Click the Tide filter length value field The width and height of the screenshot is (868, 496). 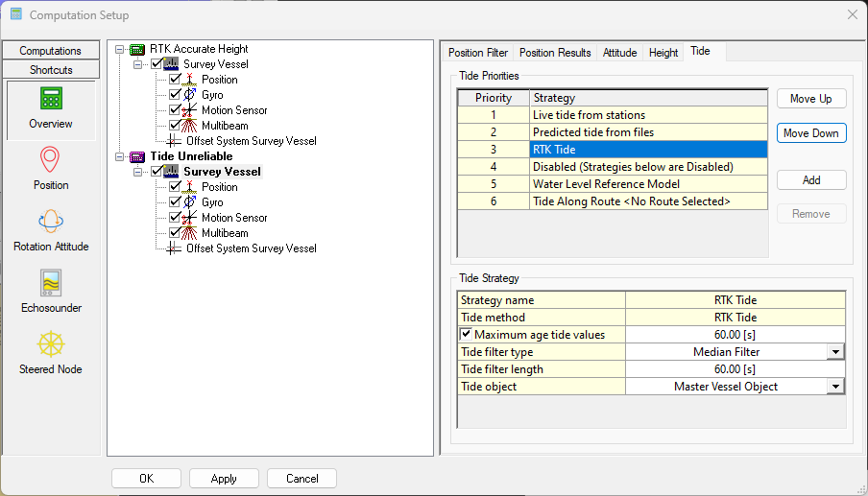[x=735, y=369]
